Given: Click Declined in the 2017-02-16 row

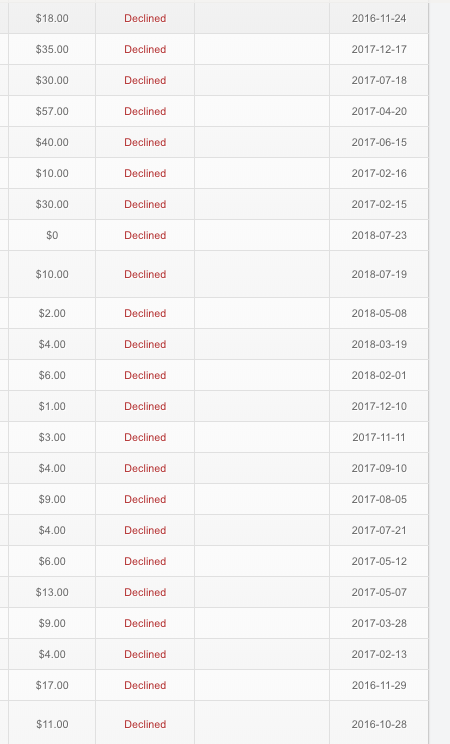Looking at the screenshot, I should tap(145, 173).
